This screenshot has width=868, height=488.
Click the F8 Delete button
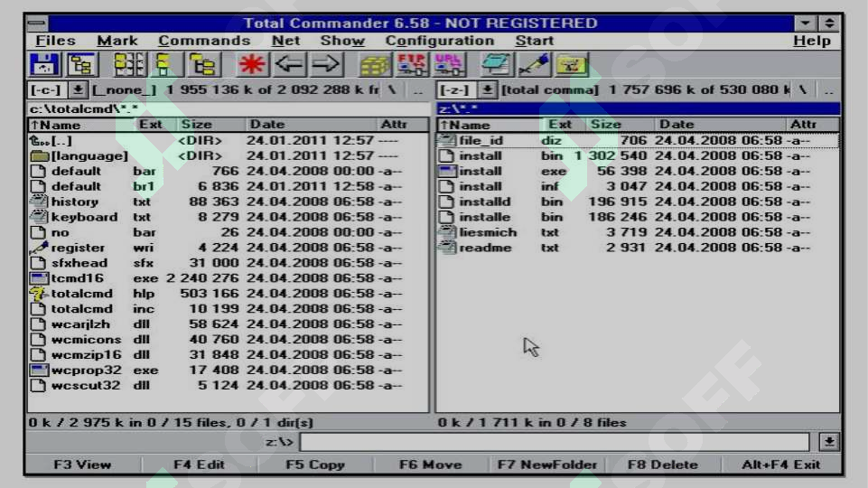pos(663,465)
